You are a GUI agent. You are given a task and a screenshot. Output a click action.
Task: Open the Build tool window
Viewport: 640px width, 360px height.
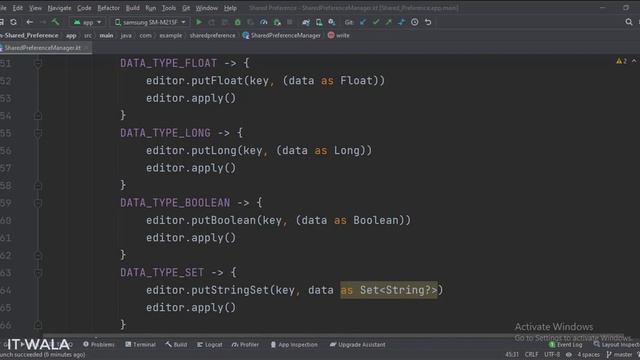(x=176, y=344)
